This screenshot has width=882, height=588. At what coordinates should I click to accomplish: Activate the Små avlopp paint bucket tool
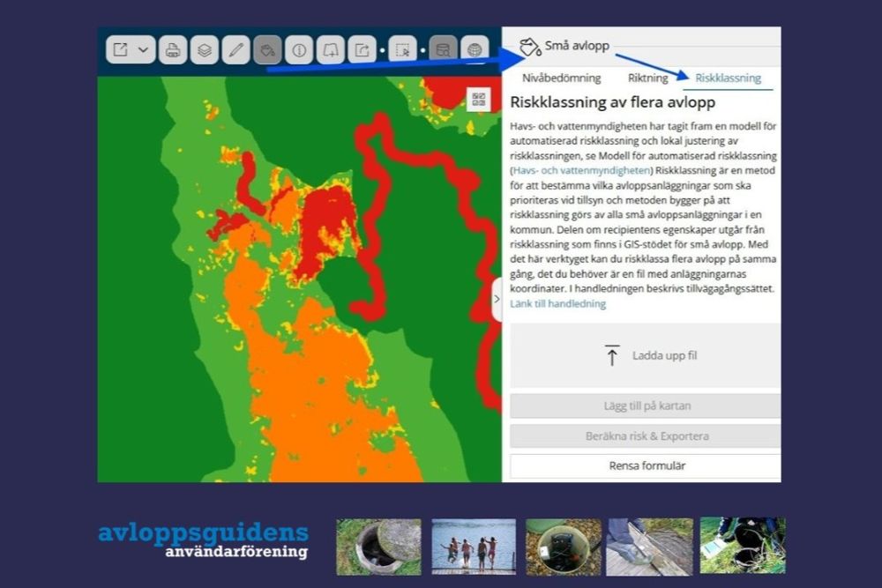[266, 50]
